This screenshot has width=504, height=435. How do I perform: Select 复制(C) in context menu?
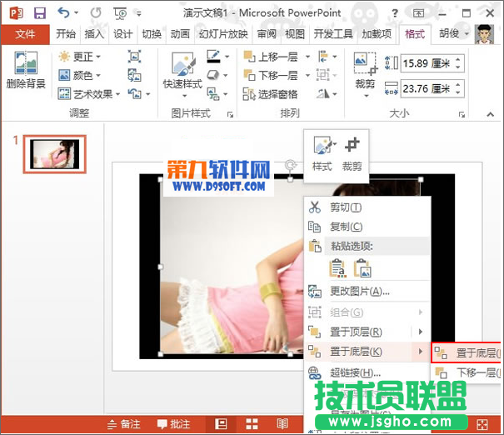point(367,227)
